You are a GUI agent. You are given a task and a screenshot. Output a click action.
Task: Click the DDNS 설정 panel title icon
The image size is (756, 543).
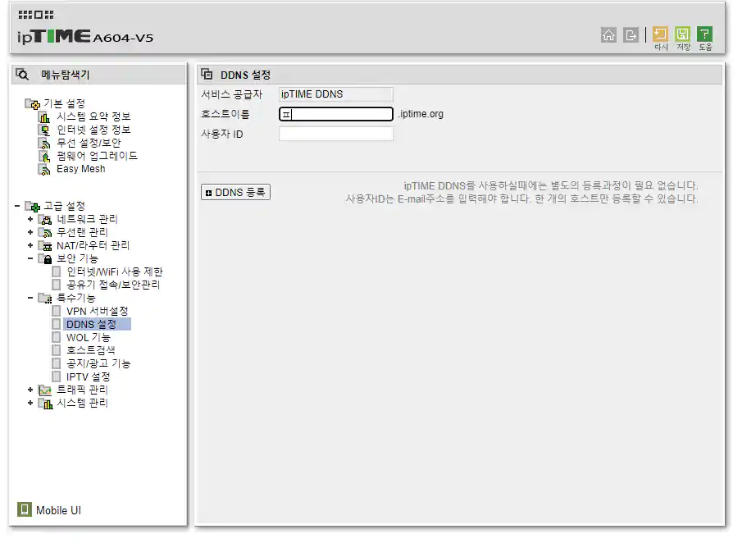(x=207, y=75)
